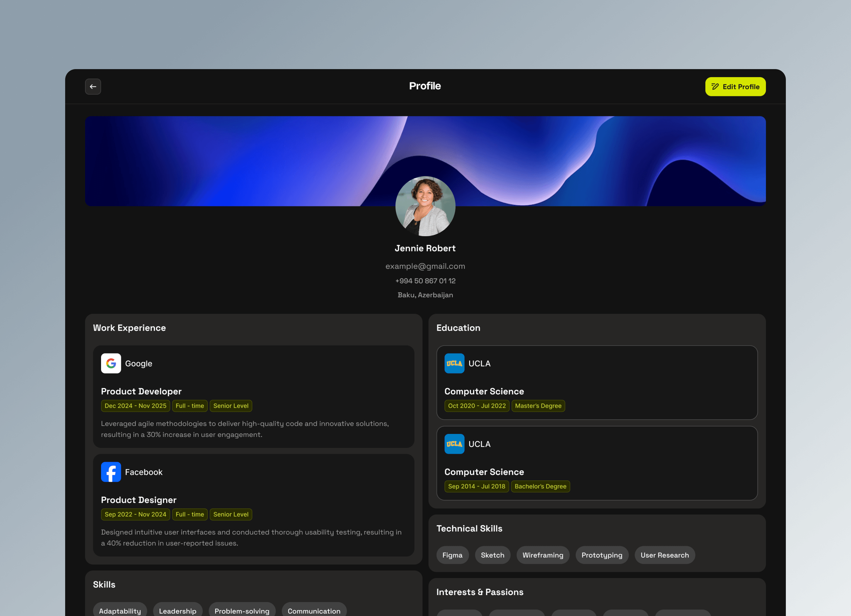Click the phone number +994 50 867 01 12
The height and width of the screenshot is (616, 851).
pos(425,281)
